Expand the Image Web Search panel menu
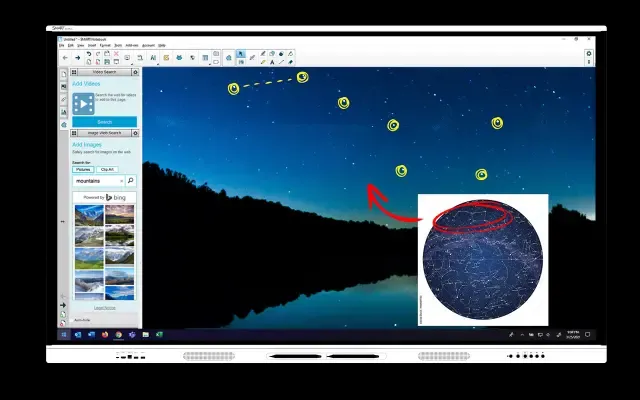 click(75, 132)
